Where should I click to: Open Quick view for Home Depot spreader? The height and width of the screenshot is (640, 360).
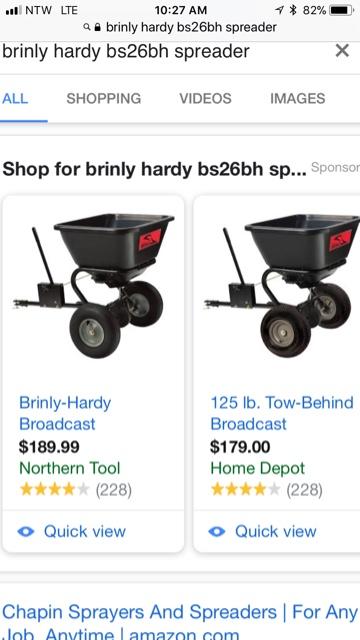coord(277,531)
